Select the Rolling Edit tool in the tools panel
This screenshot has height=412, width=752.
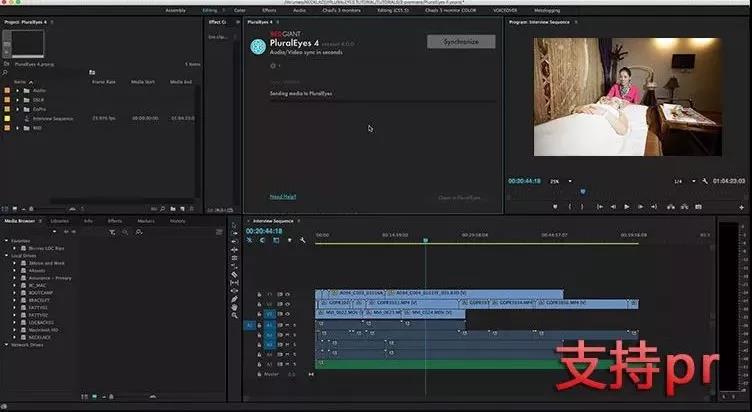coord(234,258)
